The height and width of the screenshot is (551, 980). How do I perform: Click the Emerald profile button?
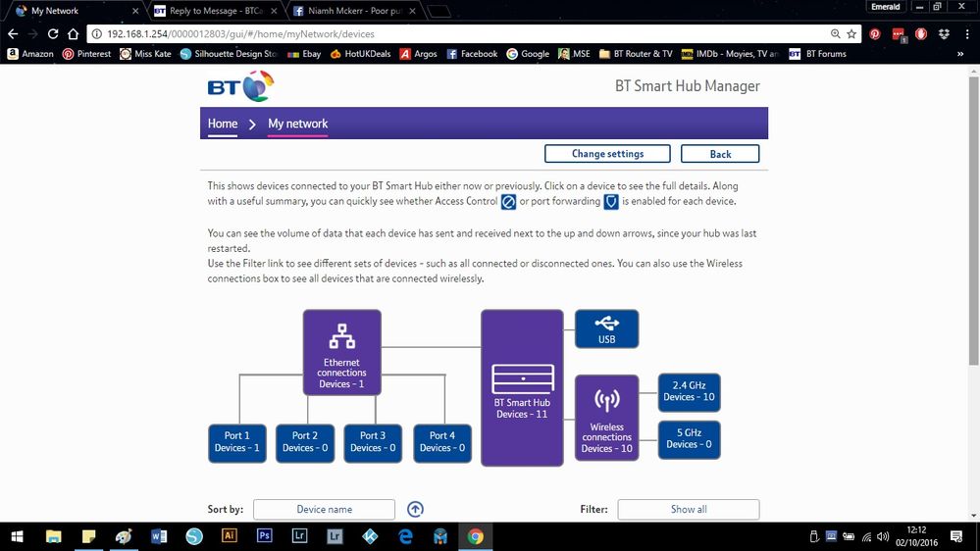pos(886,7)
